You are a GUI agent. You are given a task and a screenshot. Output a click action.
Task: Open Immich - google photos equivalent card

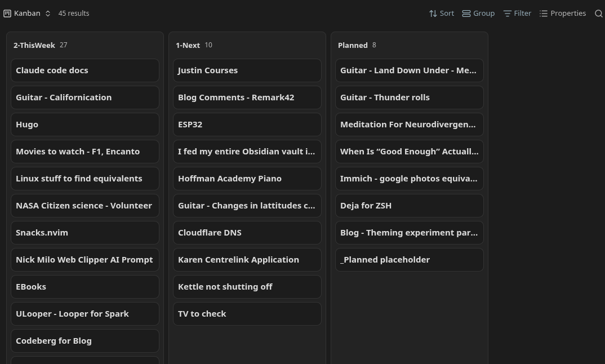pos(409,178)
